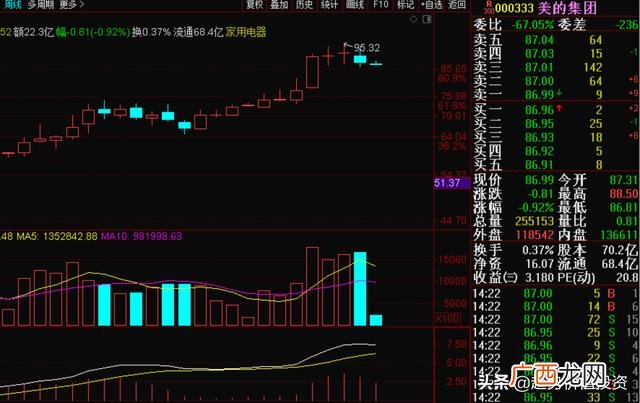Click 卖一 ask price 86.99
640x403 pixels.
(539, 95)
